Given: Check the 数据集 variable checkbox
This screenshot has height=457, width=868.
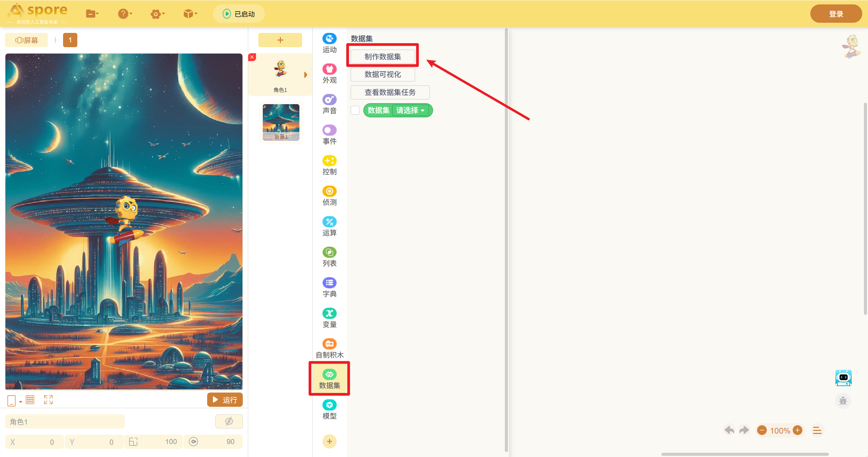Looking at the screenshot, I should click(355, 110).
